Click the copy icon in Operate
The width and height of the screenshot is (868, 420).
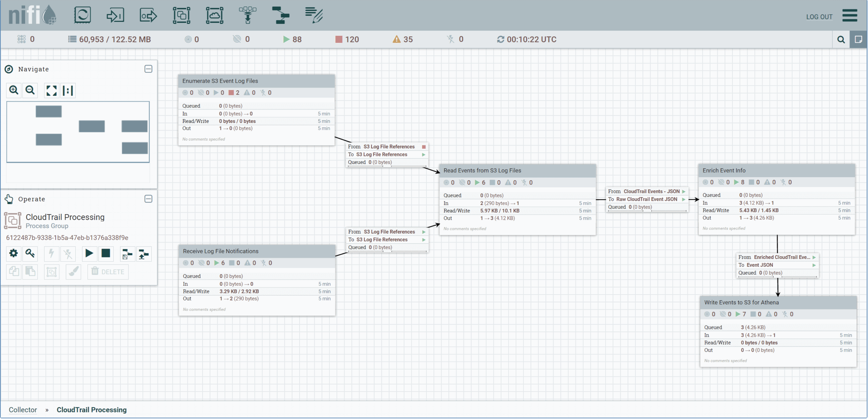(14, 272)
